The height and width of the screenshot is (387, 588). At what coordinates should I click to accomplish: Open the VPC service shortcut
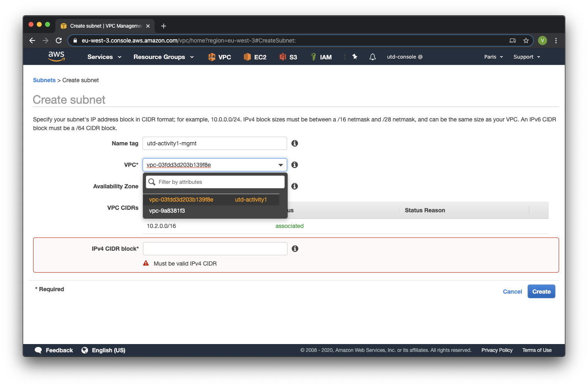[219, 57]
